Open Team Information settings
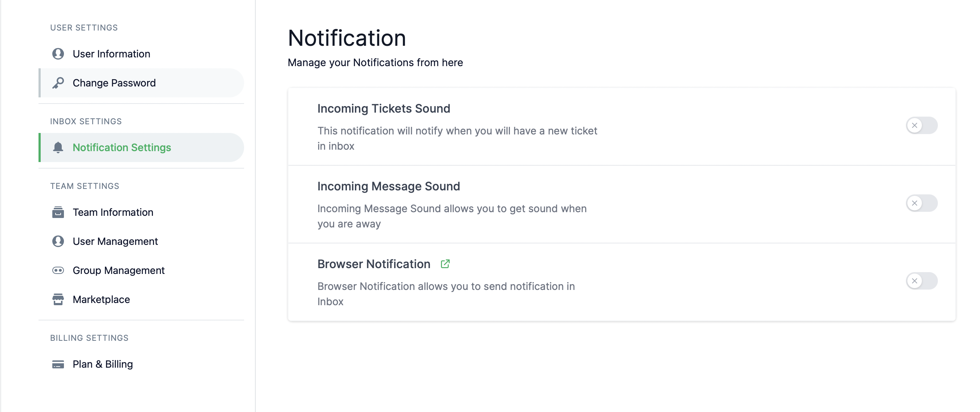Viewport: 980px width, 412px height. tap(113, 212)
